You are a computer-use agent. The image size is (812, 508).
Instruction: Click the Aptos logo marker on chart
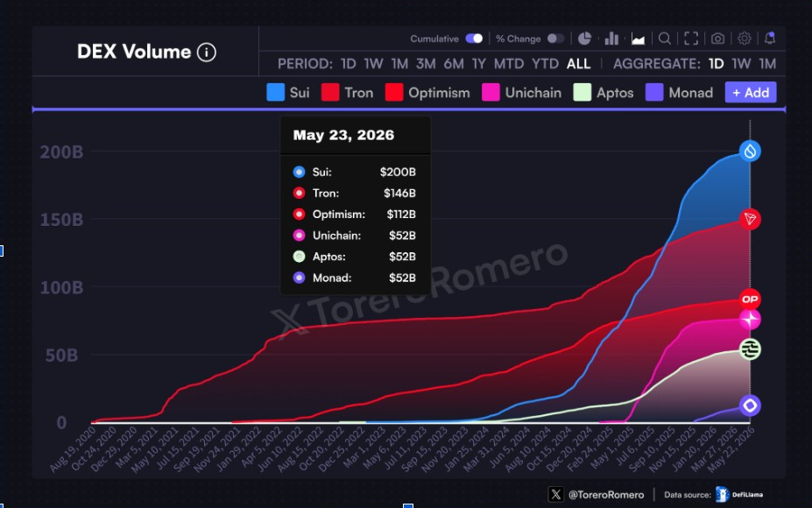tap(750, 349)
